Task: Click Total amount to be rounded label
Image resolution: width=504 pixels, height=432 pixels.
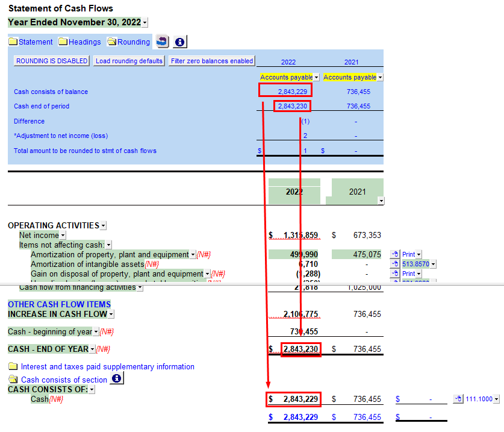Action: coord(85,151)
